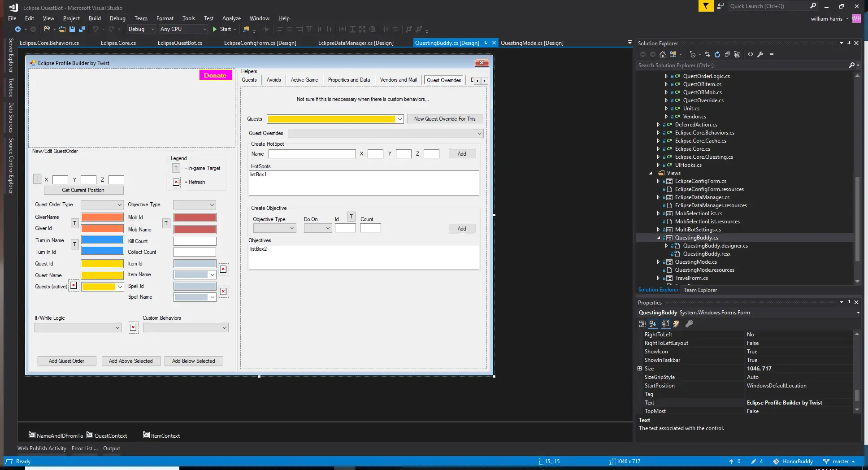Click the Add button in Create HotSpot
The height and width of the screenshot is (470, 868).
click(x=462, y=154)
